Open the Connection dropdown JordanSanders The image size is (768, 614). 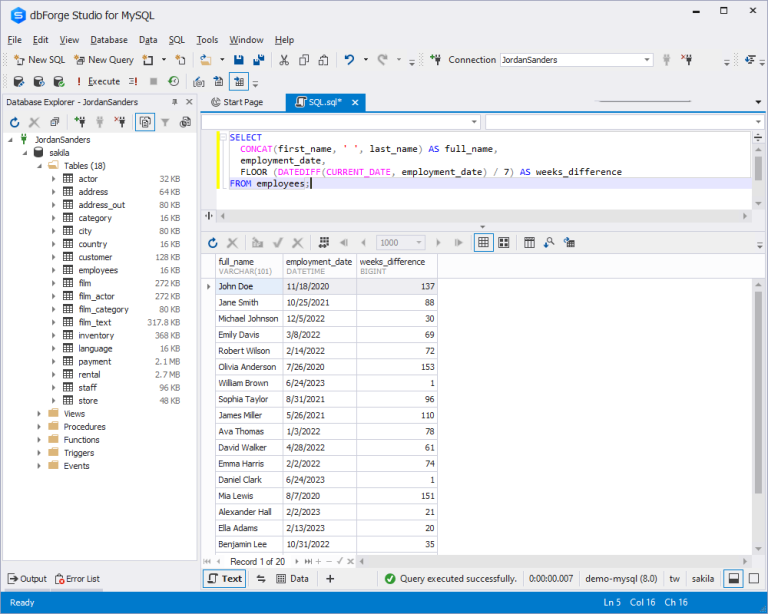click(647, 60)
